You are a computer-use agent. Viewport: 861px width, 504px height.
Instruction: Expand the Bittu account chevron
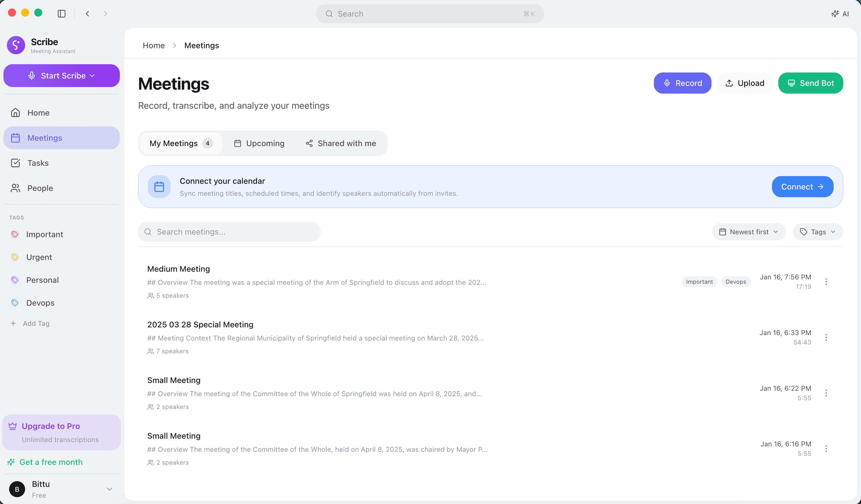(109, 489)
